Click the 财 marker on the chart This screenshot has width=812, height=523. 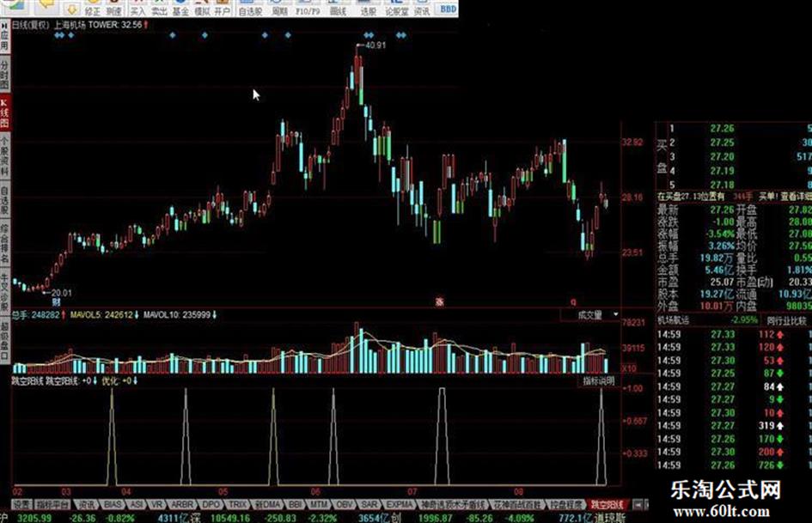pyautogui.click(x=56, y=302)
